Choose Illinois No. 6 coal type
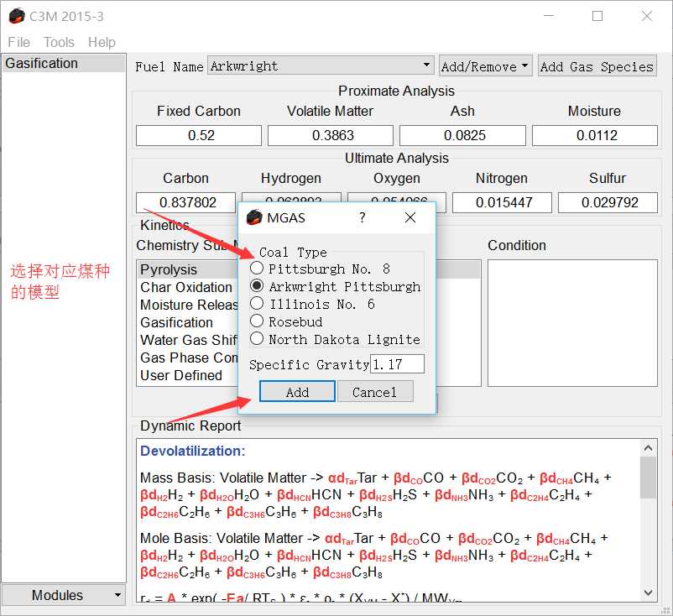This screenshot has height=616, width=673. tap(257, 304)
